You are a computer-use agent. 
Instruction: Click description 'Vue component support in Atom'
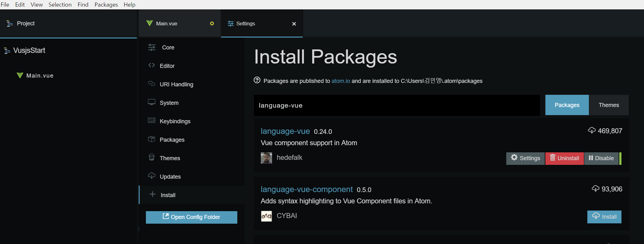pos(309,143)
